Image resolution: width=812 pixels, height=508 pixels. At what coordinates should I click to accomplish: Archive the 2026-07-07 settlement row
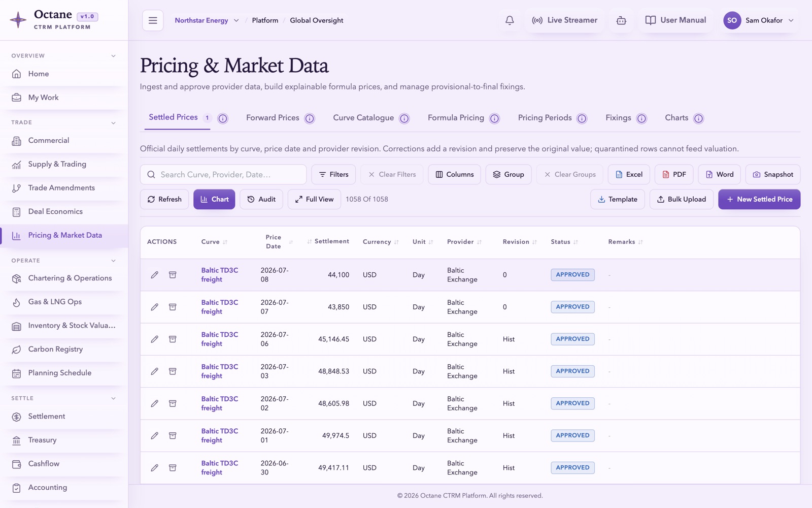(x=173, y=307)
